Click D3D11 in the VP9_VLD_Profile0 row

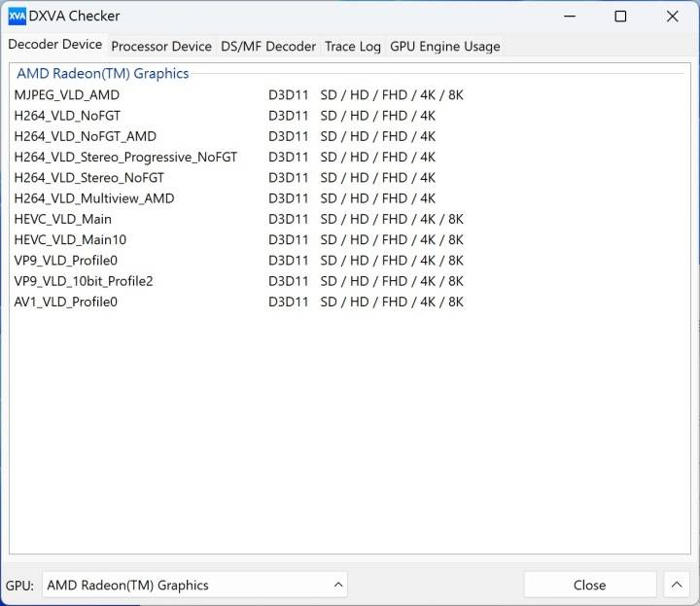coord(288,261)
